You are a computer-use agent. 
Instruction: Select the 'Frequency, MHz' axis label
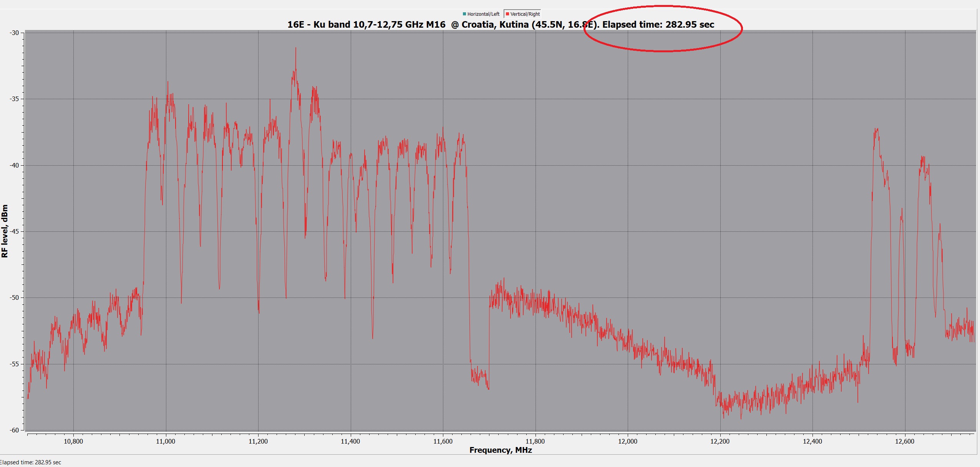coord(501,450)
